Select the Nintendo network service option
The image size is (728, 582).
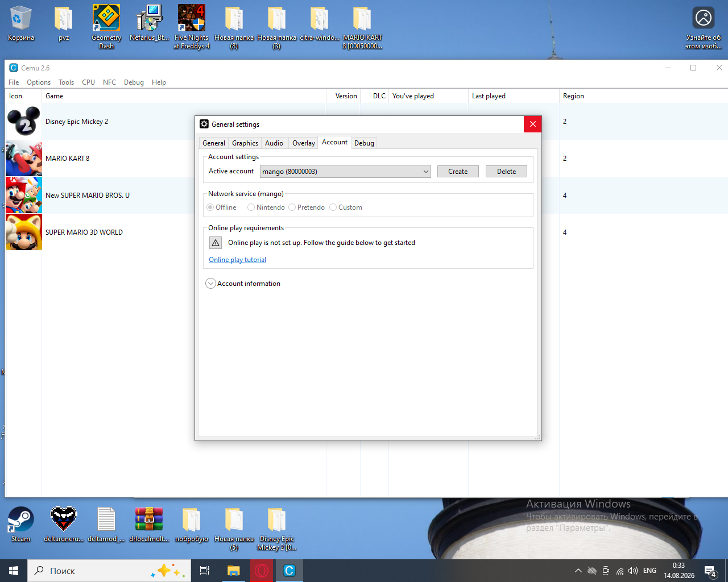pos(266,207)
